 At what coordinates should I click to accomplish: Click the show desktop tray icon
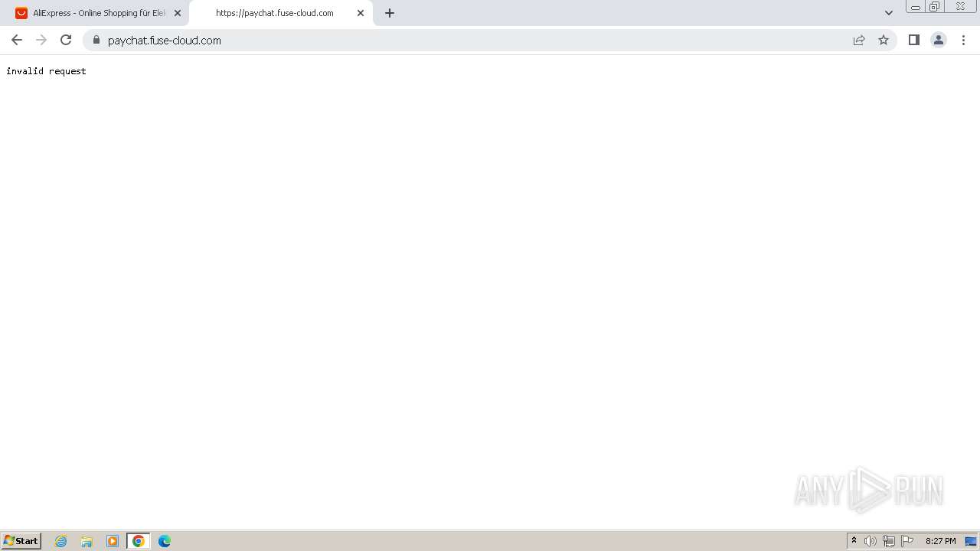coord(971,541)
